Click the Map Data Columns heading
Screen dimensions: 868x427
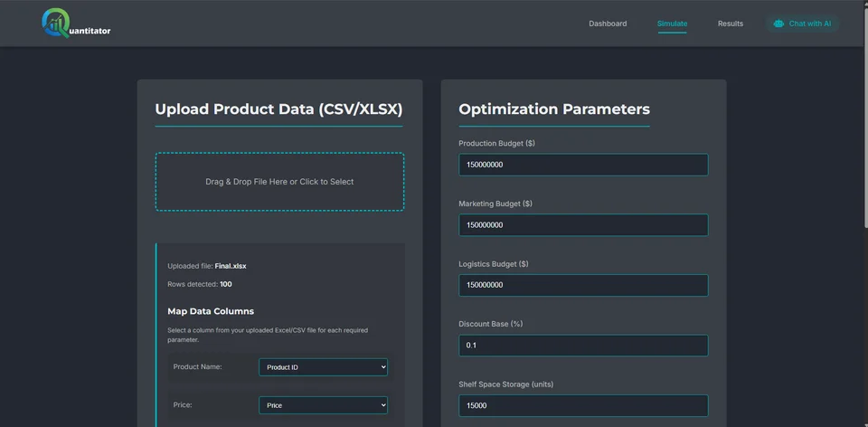point(211,311)
